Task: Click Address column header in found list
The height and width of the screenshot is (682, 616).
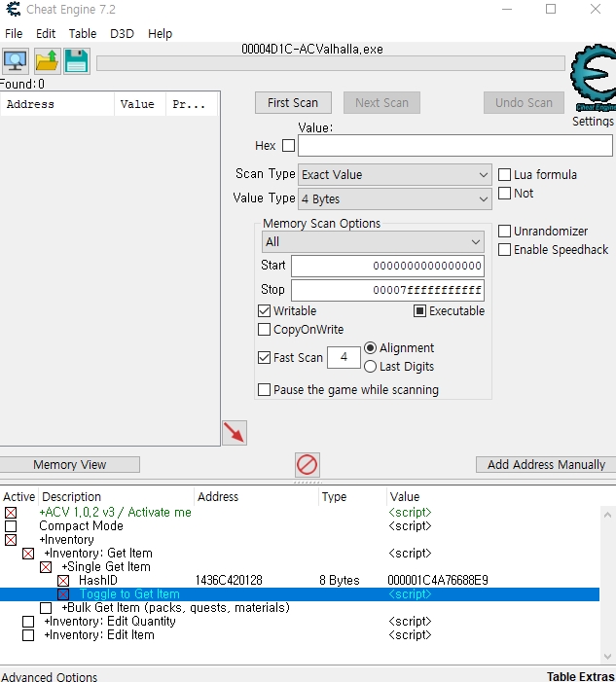Action: pyautogui.click(x=57, y=104)
